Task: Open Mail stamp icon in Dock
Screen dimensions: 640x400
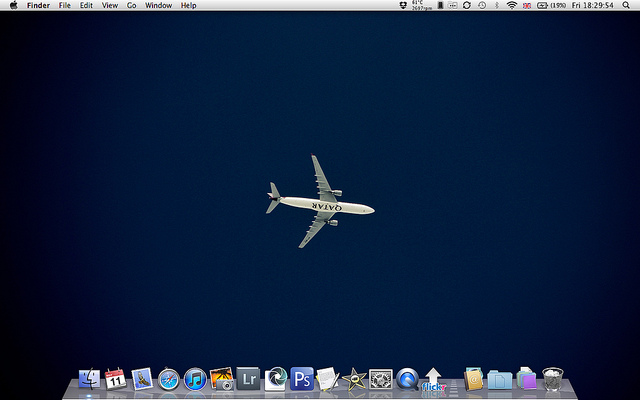Action: tap(142, 379)
